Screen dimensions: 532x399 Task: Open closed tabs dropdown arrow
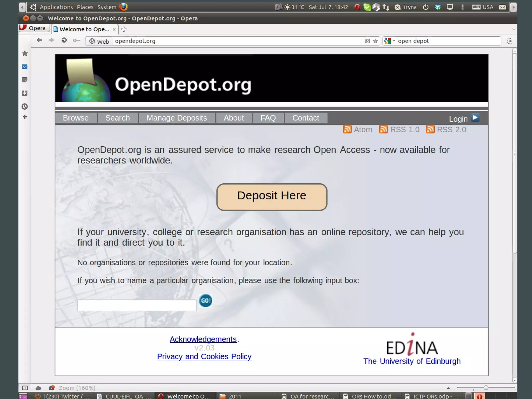coord(513,29)
